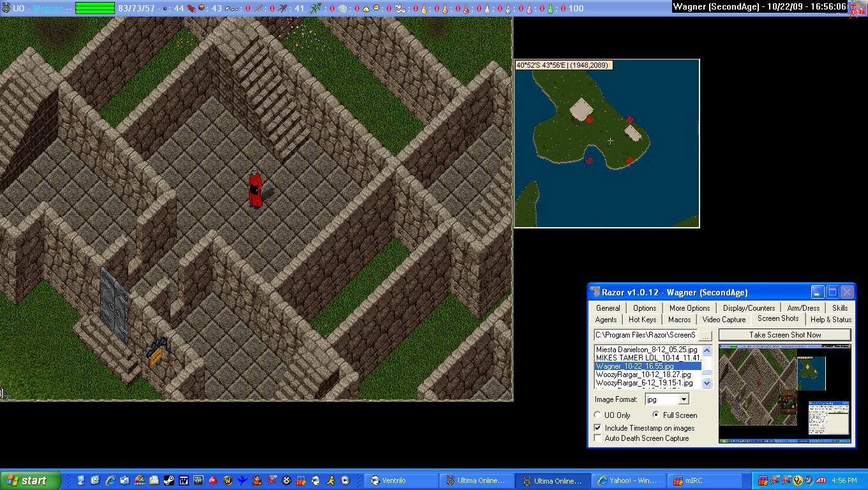The image size is (868, 490).
Task: Open Internet Explorer quick launch icon
Action: (110, 480)
